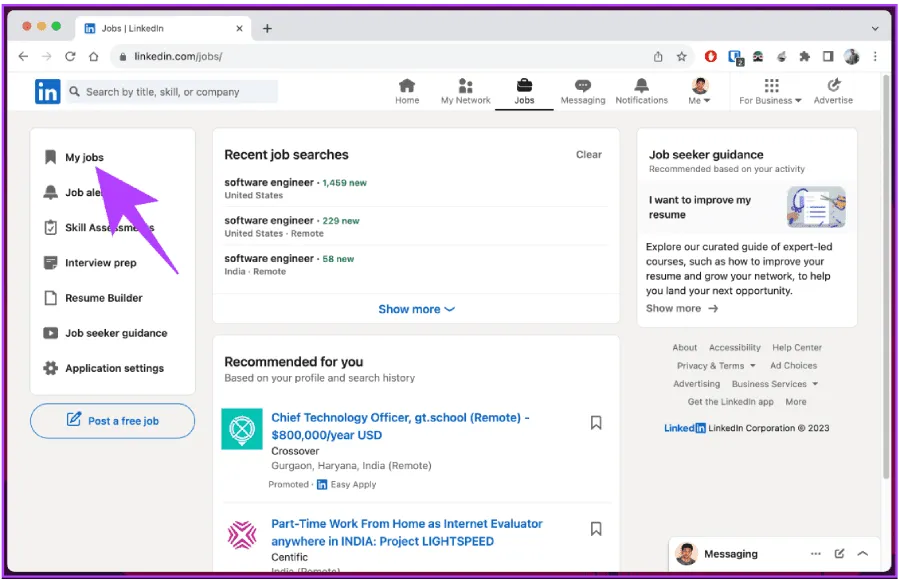Expand Show more recent job searches
This screenshot has height=580, width=899.
416,309
